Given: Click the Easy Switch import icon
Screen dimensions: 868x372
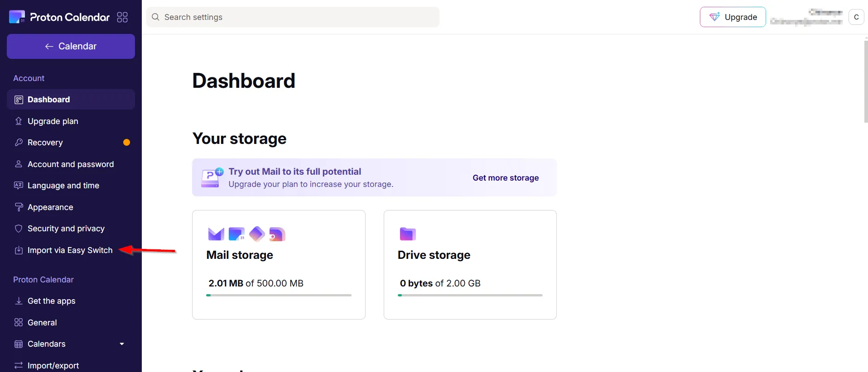Looking at the screenshot, I should 19,250.
